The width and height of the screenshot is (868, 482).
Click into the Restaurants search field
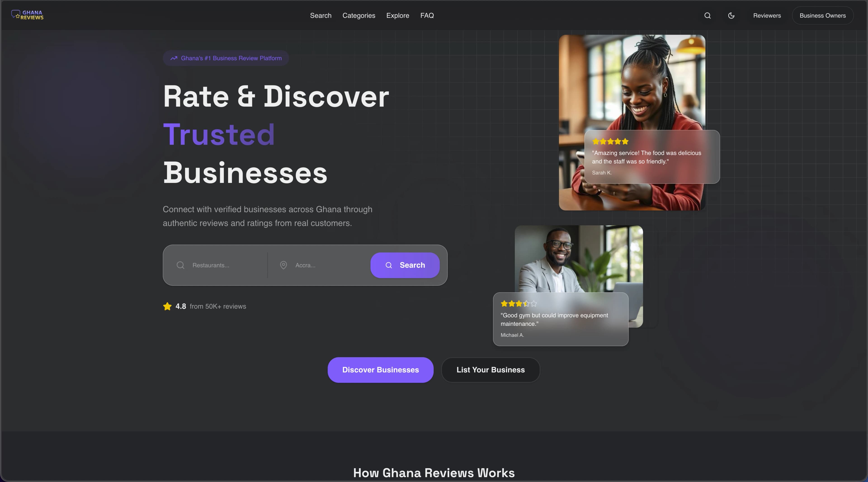click(219, 265)
